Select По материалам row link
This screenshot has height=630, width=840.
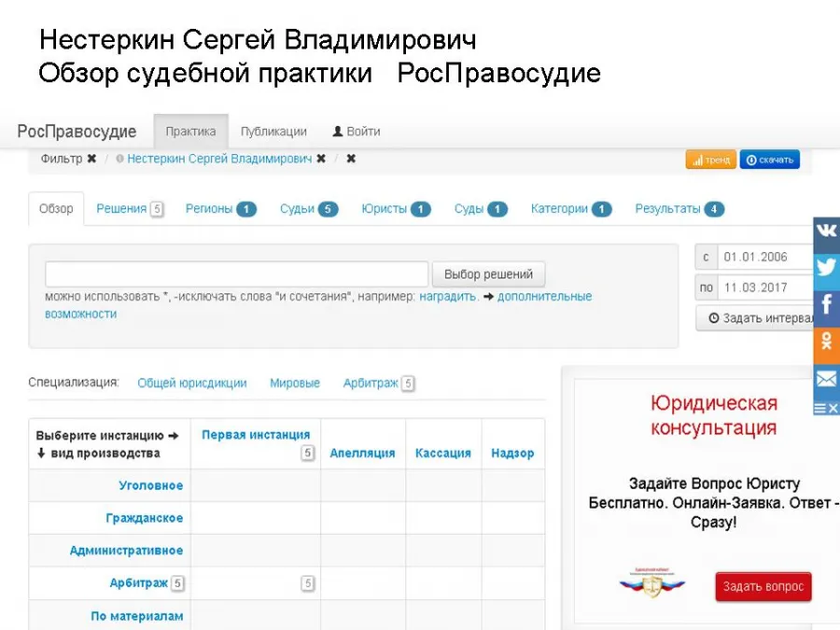tap(136, 616)
